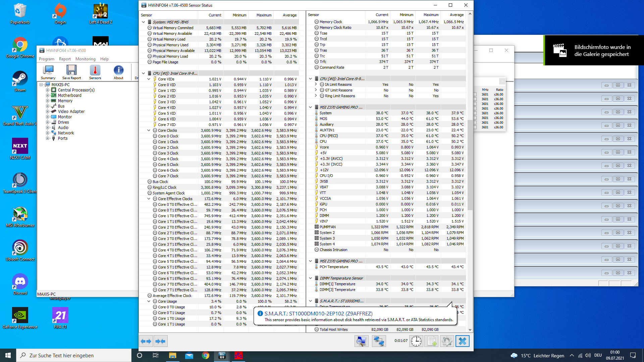Screen dimensions: 644x362
Task: Collapse Core Effective Clocks group
Action: (x=149, y=199)
